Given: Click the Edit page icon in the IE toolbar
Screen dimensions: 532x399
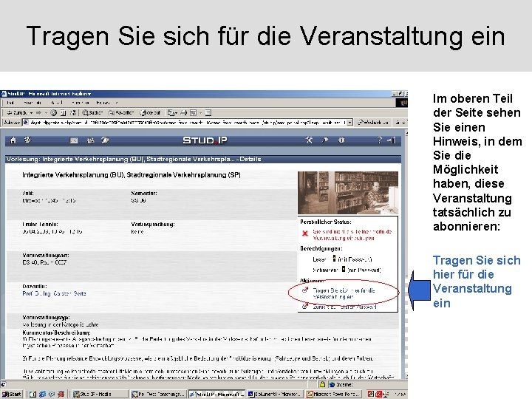Looking at the screenshot, I should [193, 112].
